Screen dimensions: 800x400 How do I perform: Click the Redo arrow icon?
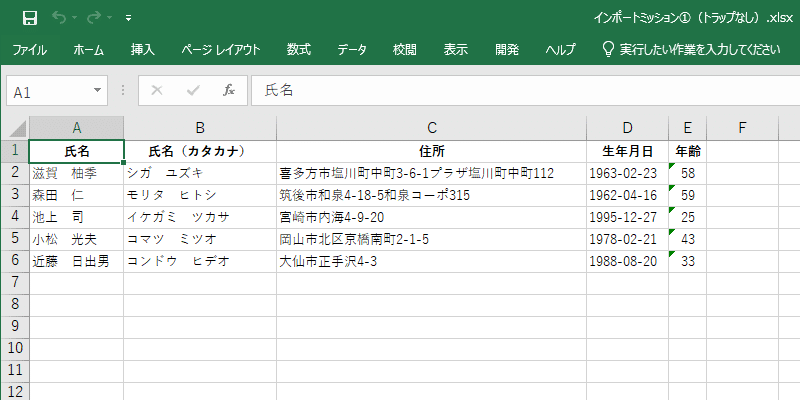tap(94, 18)
